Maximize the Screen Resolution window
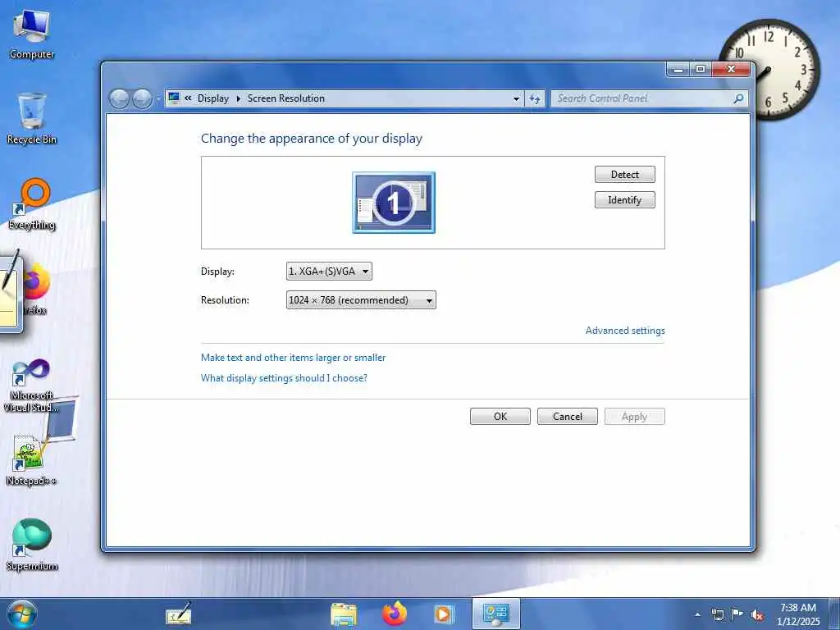This screenshot has height=630, width=840. pos(701,69)
